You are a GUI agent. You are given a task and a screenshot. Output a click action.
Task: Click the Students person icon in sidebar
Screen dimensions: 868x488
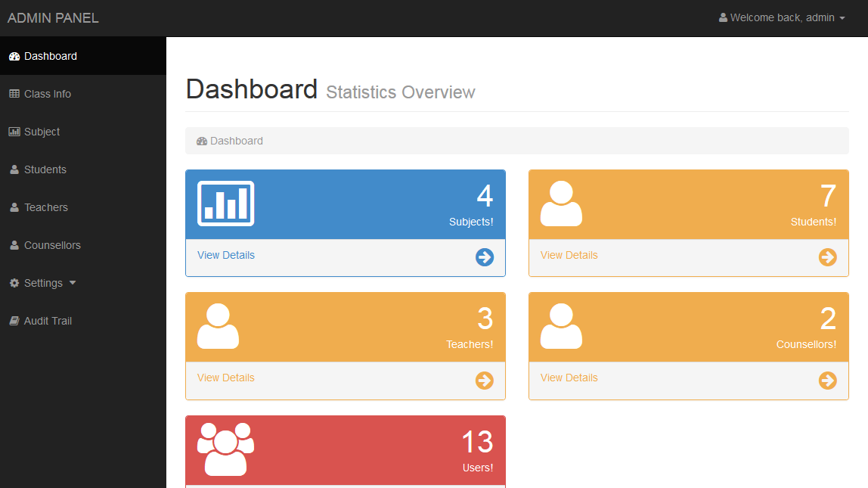pyautogui.click(x=14, y=169)
